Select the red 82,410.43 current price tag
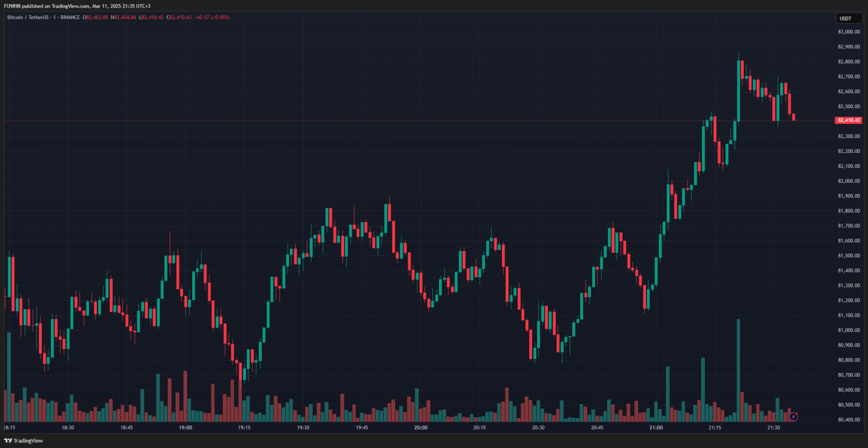This screenshot has width=868, height=448. (849, 120)
